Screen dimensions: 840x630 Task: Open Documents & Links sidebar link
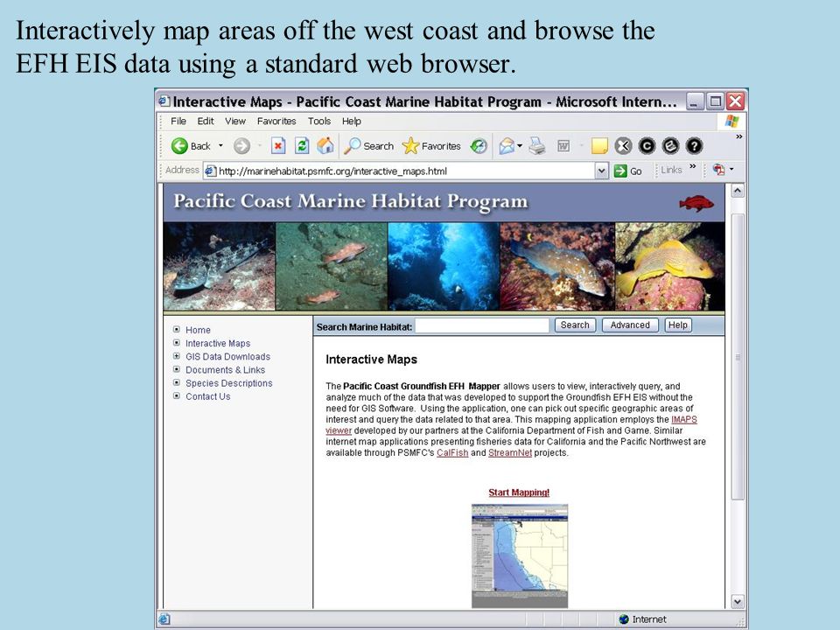[x=225, y=370]
